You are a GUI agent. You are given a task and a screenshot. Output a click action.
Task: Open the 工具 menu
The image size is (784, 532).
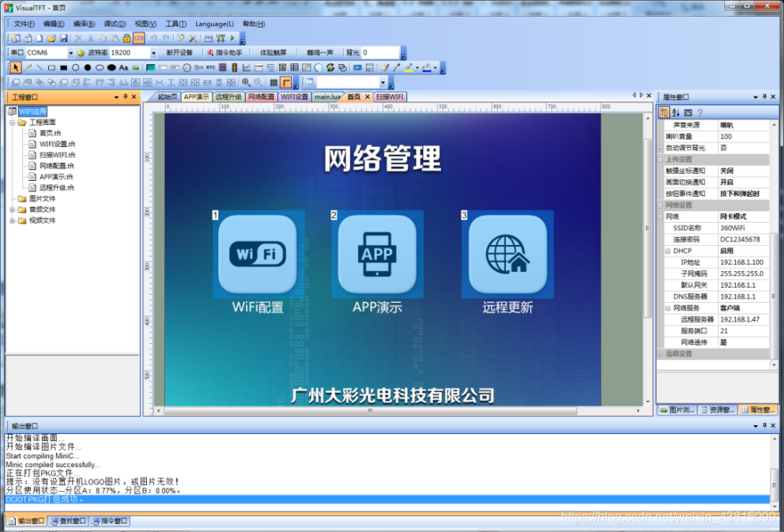point(174,24)
